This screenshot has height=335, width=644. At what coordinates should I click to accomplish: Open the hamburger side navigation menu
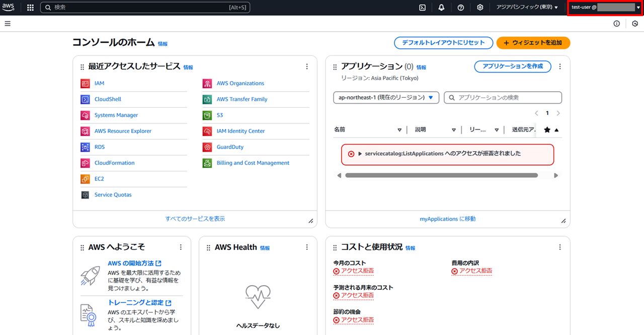[x=8, y=24]
